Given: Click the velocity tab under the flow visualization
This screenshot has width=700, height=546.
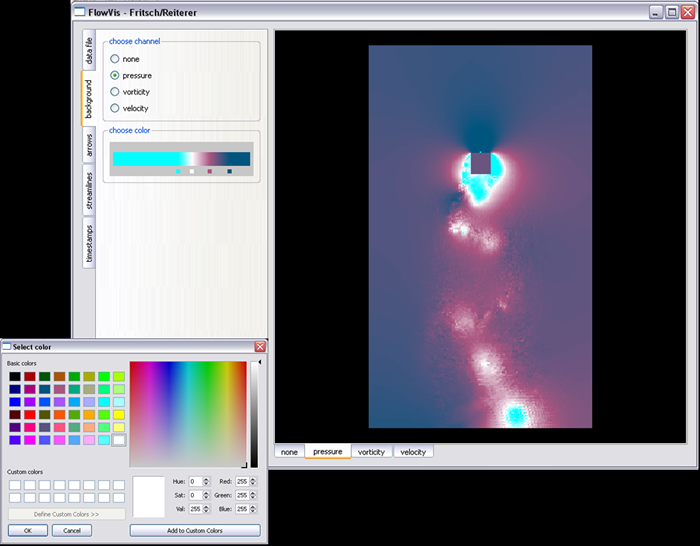Looking at the screenshot, I should 413,452.
